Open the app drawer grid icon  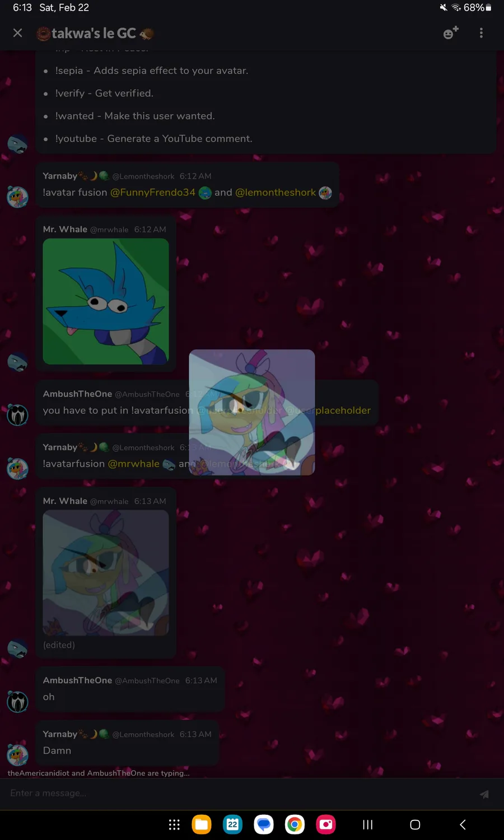point(174,824)
